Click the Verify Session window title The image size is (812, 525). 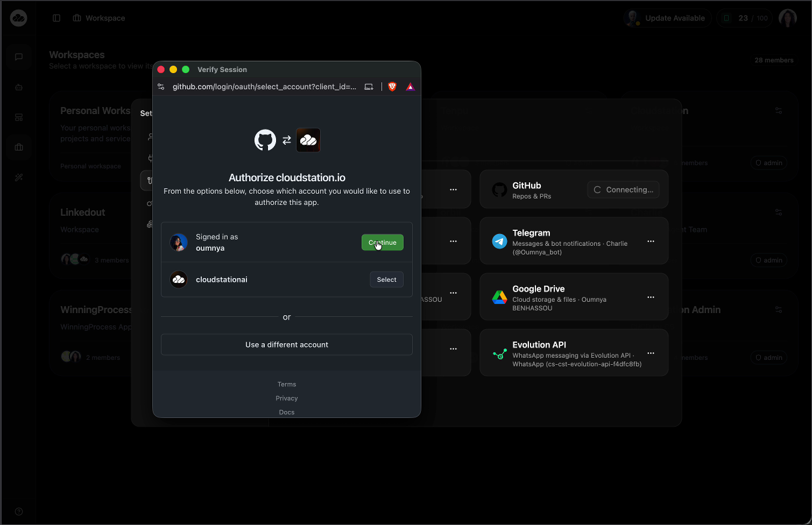click(222, 69)
